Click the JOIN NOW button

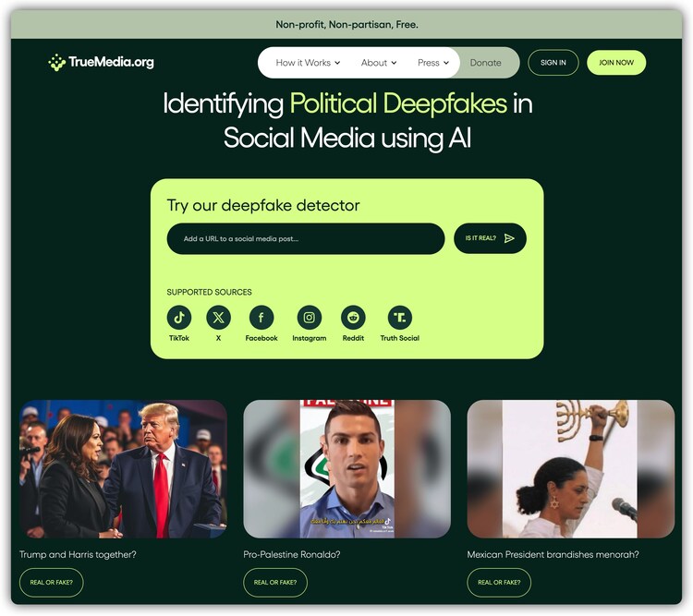click(616, 63)
